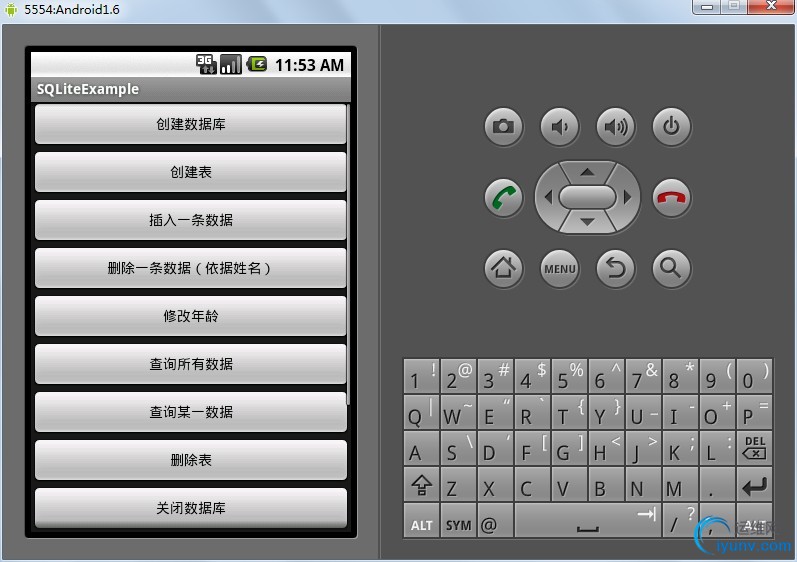Click the Enter return key
The image size is (797, 562).
pos(754,485)
